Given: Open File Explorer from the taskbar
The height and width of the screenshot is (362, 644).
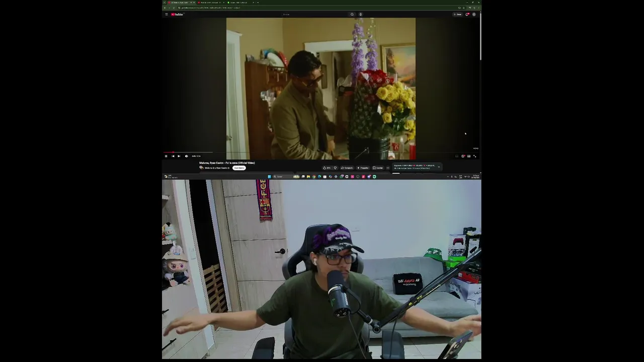Looking at the screenshot, I should point(308,176).
